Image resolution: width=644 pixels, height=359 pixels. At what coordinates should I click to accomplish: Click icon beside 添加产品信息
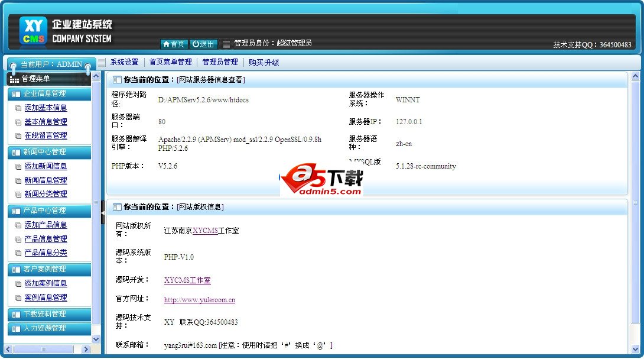[18, 225]
